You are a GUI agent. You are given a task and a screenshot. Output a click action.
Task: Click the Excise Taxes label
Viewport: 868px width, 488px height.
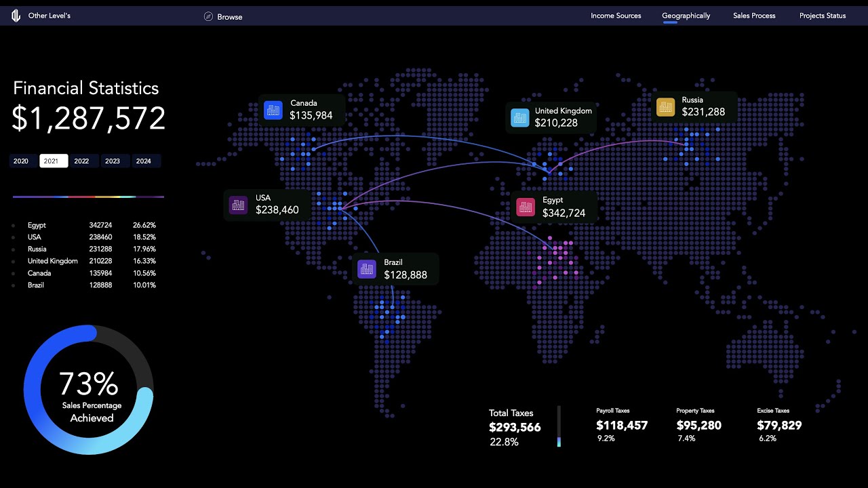point(773,411)
